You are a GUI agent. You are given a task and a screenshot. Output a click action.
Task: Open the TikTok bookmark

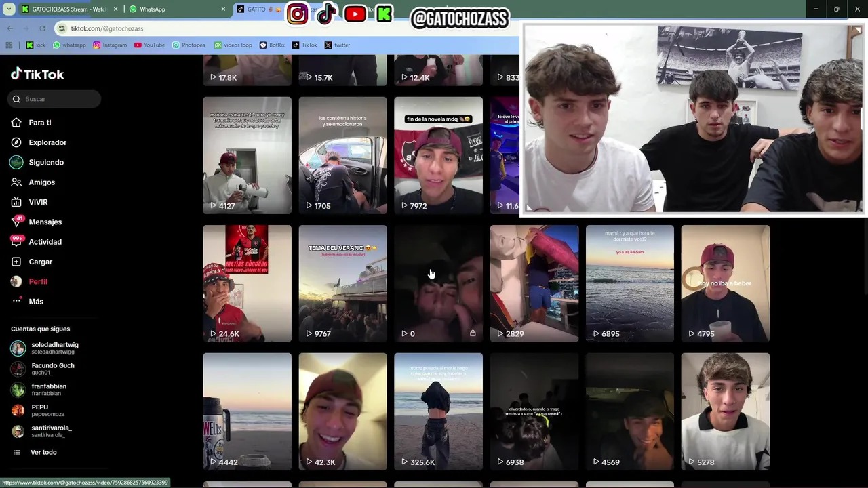pyautogui.click(x=304, y=45)
